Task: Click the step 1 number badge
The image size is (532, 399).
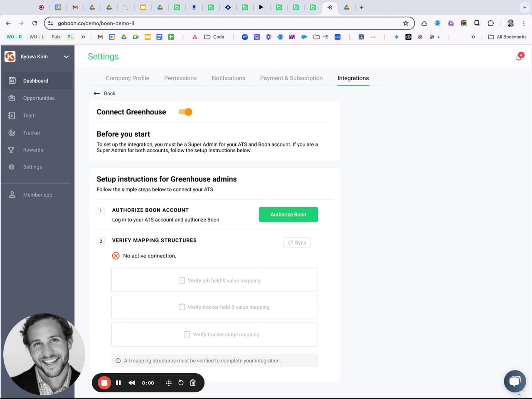Action: click(101, 211)
